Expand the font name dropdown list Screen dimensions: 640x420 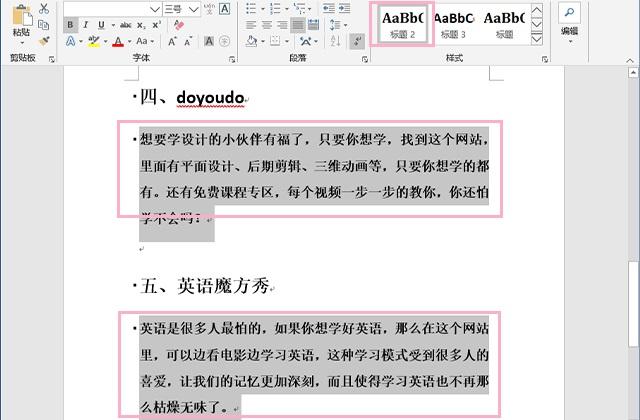click(154, 9)
